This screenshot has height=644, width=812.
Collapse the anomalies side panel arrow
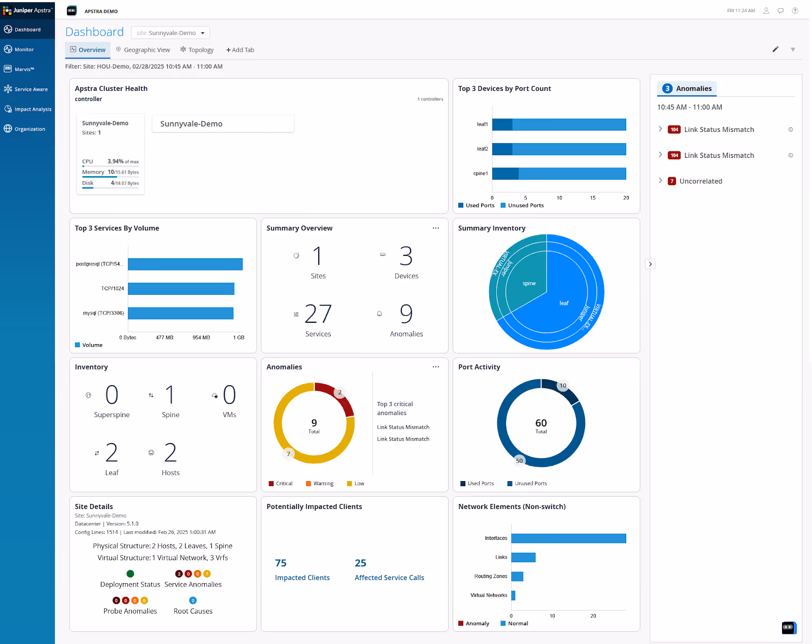pos(650,264)
